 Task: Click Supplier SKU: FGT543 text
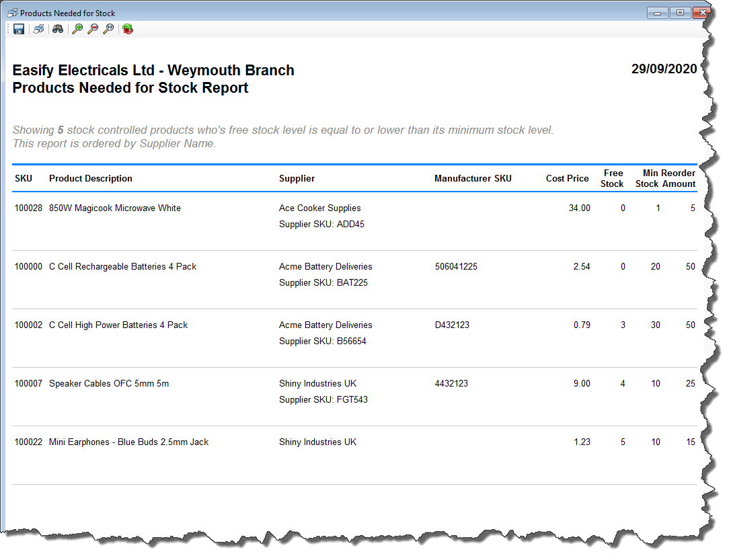tap(323, 400)
